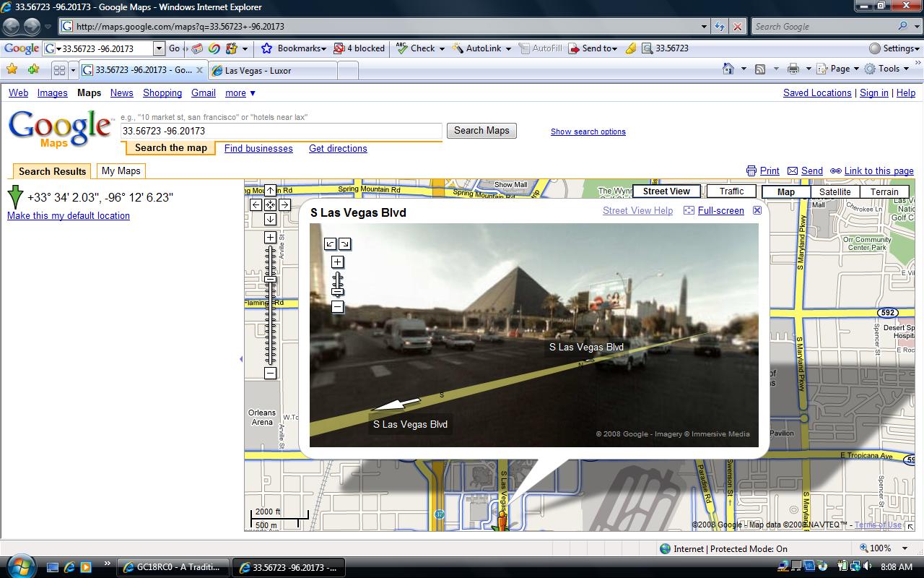Toggle the Street View map layer
The height and width of the screenshot is (578, 924).
point(666,191)
